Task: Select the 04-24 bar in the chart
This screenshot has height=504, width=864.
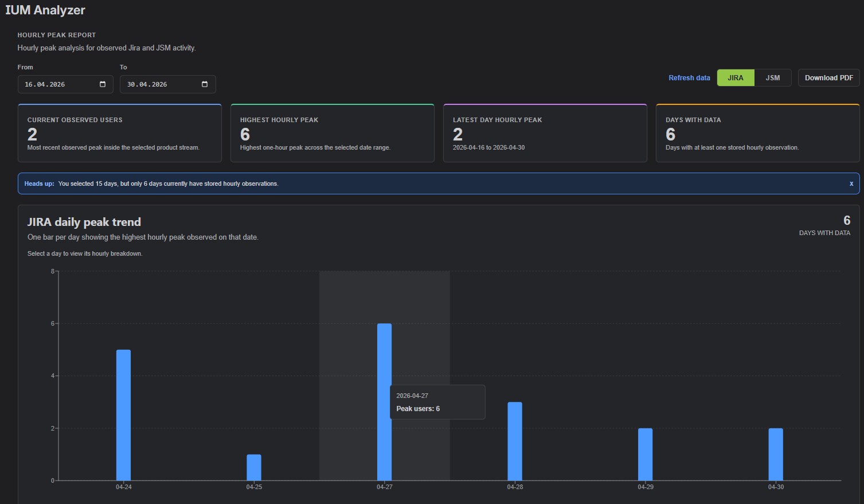Action: (123, 415)
